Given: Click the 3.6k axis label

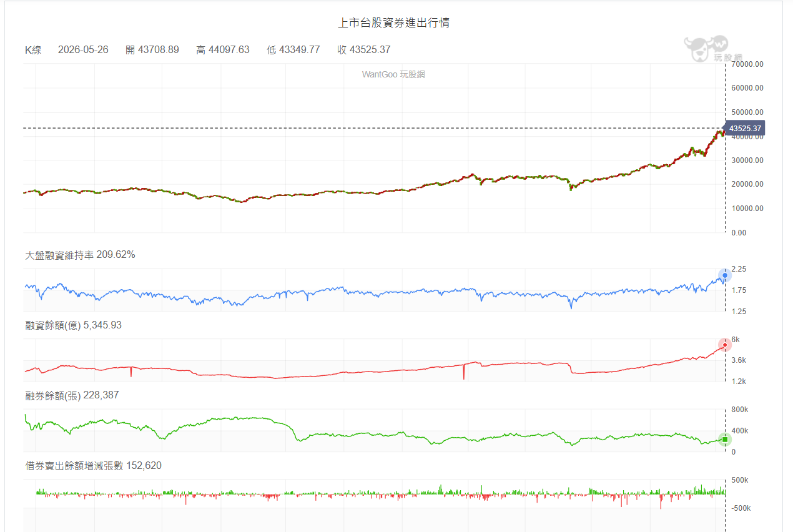Looking at the screenshot, I should pyautogui.click(x=738, y=360).
